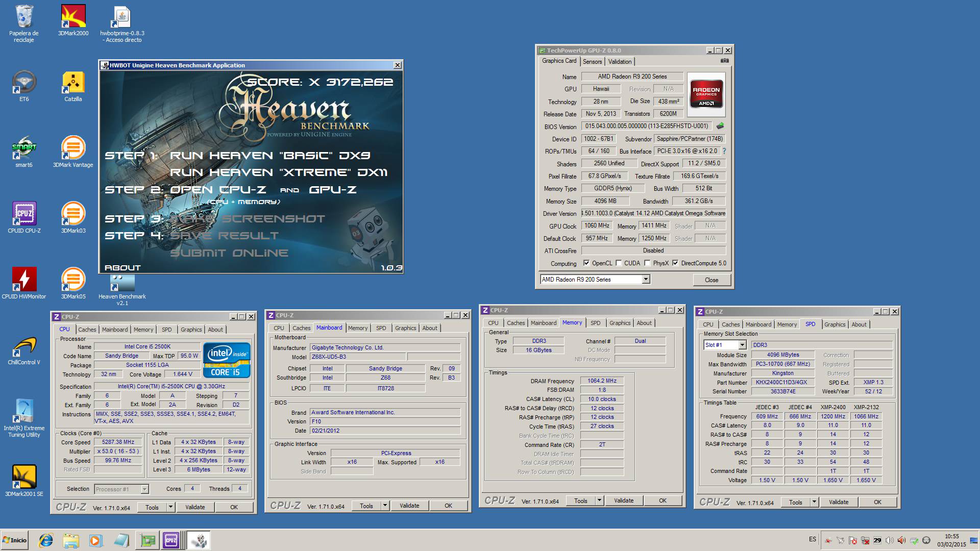Click the GPU-Z link in HWBOT step 2
Screen dimensions: 980x551
(x=333, y=190)
